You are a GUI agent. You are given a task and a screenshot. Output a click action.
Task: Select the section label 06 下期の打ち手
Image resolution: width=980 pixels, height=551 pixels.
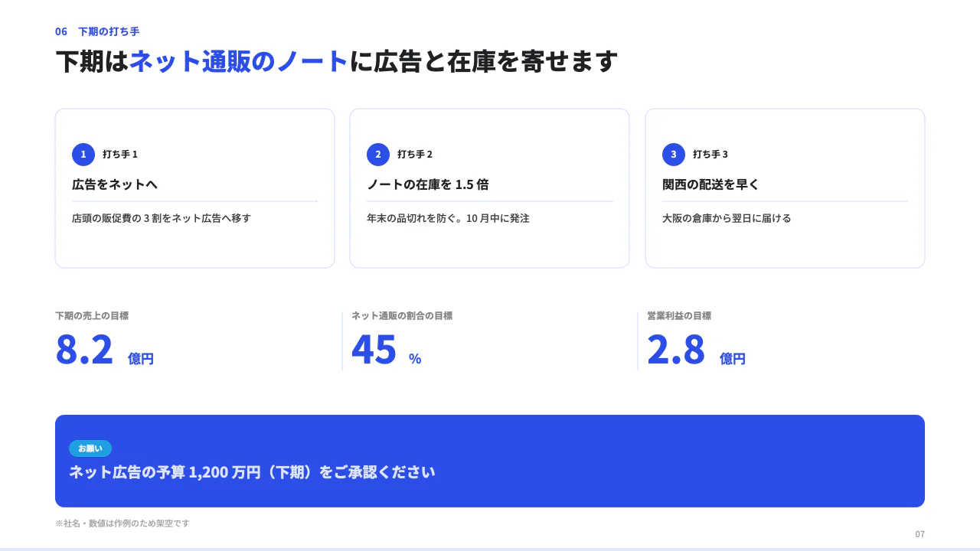point(97,31)
